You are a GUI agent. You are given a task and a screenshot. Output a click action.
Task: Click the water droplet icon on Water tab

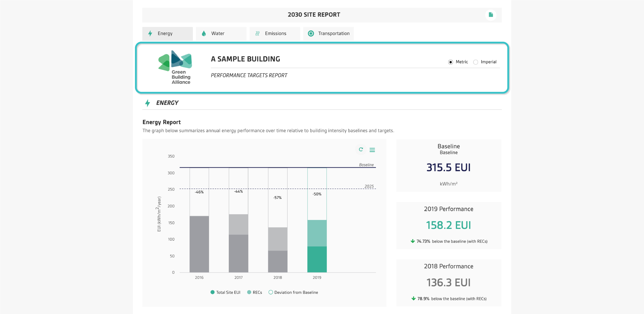(x=204, y=33)
